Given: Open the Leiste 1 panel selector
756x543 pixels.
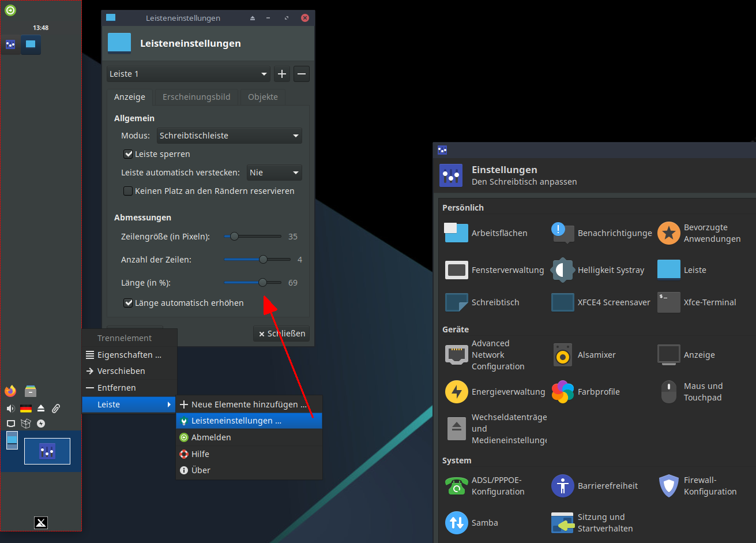Looking at the screenshot, I should tap(188, 74).
